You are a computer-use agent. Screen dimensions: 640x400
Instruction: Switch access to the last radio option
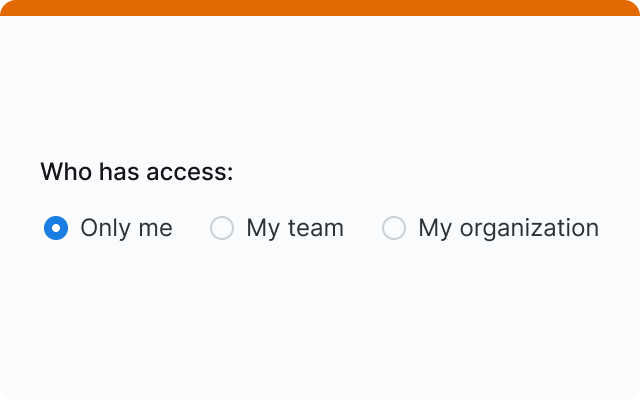tap(394, 228)
